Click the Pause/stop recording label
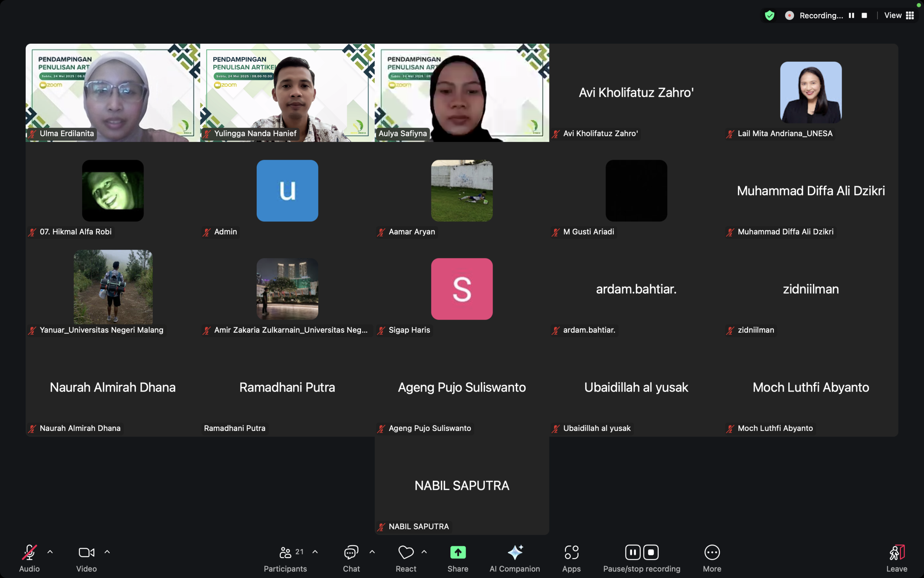The width and height of the screenshot is (924, 578). click(x=641, y=569)
